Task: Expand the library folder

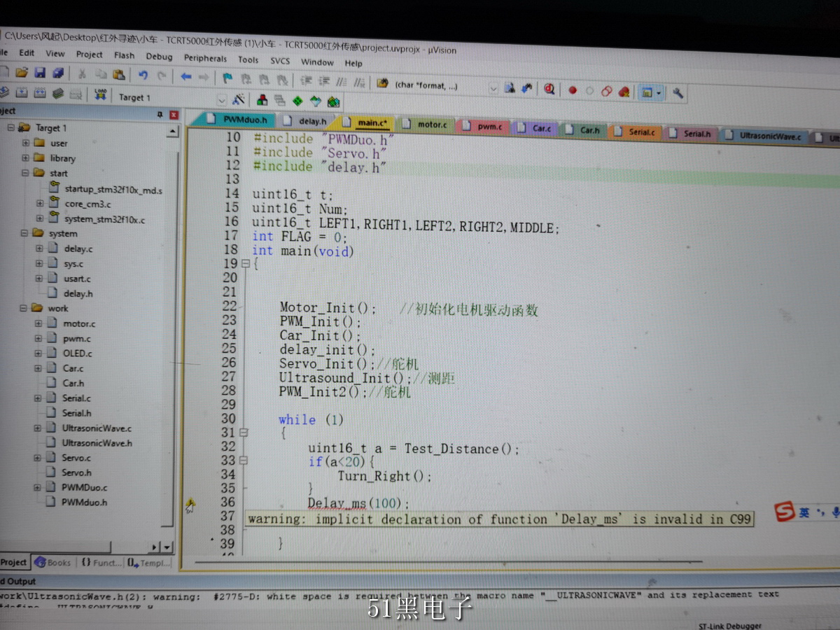Action: pyautogui.click(x=26, y=157)
